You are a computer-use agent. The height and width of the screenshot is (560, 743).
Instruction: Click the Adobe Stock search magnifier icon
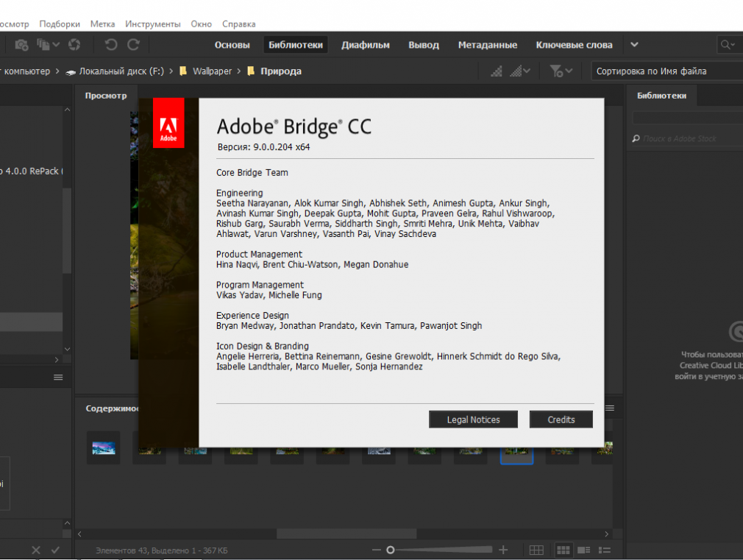636,138
